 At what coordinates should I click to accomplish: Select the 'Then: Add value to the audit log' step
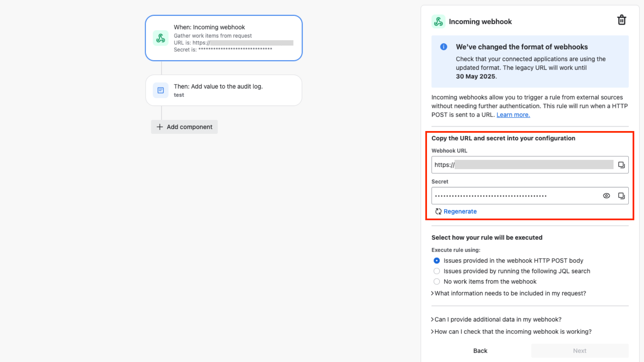coord(224,90)
